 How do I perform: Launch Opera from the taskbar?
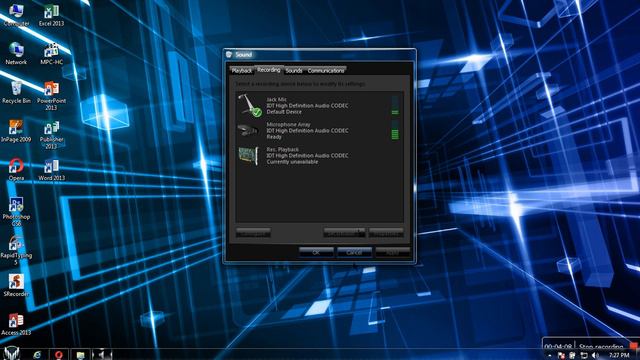coord(58,355)
